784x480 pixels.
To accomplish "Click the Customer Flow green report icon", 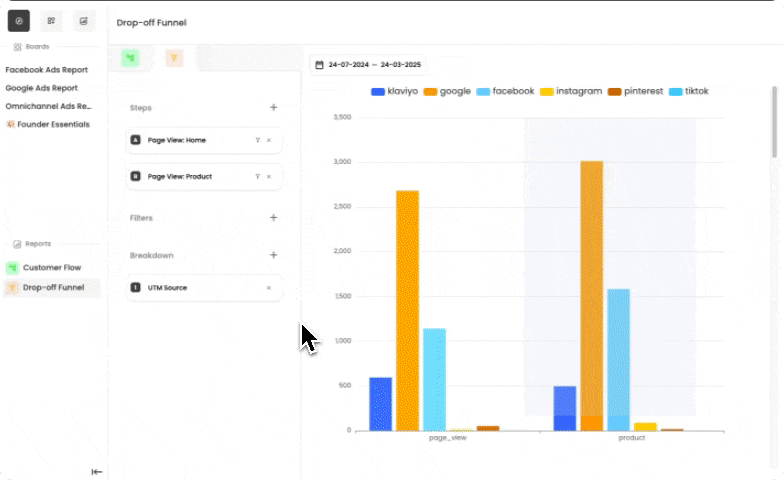I will [12, 268].
